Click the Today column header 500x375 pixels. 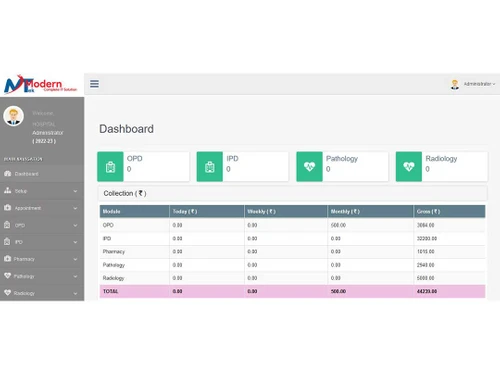tap(207, 211)
